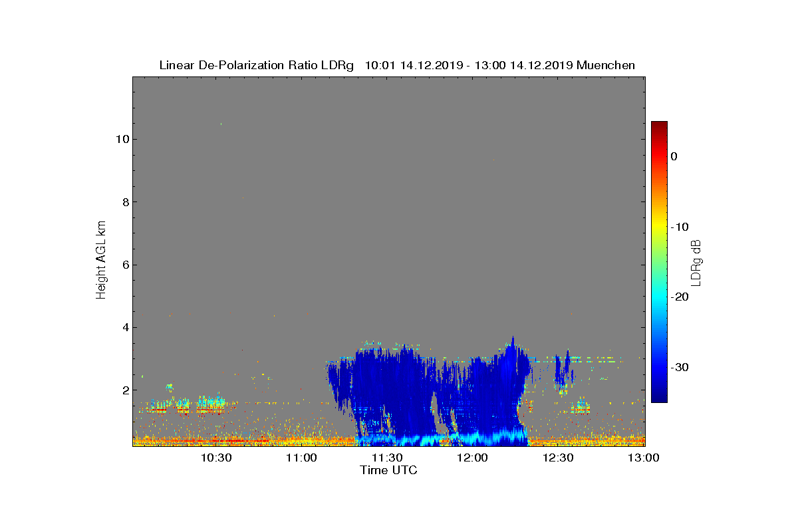
Task: Click the height tick label 6
Action: click(x=124, y=265)
